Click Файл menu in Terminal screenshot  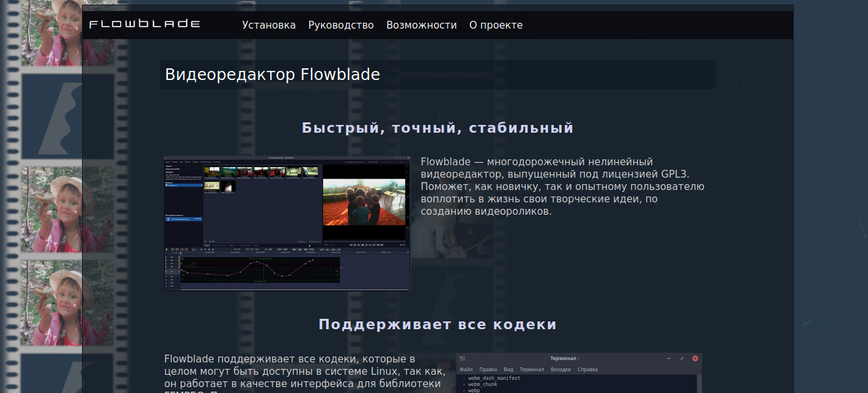[x=466, y=370]
